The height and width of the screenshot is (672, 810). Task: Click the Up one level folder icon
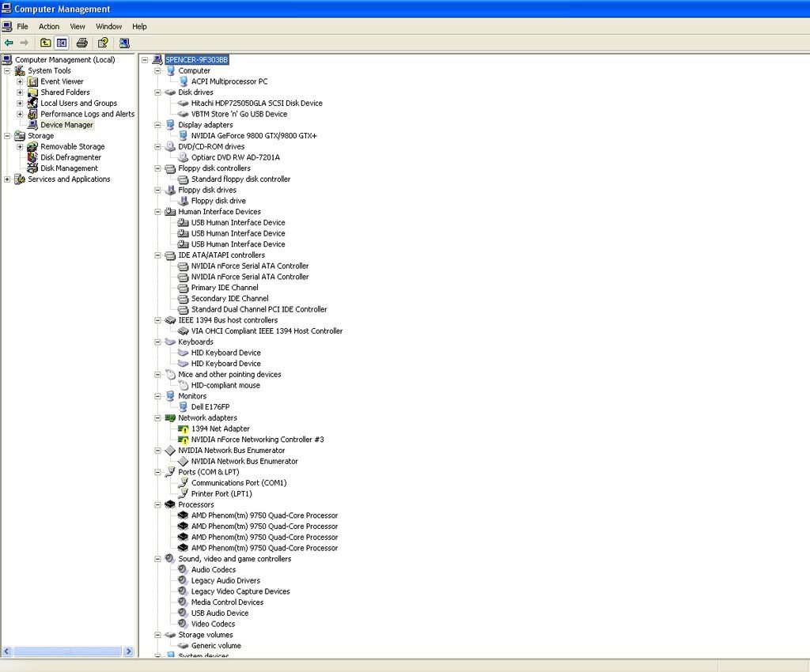[45, 43]
